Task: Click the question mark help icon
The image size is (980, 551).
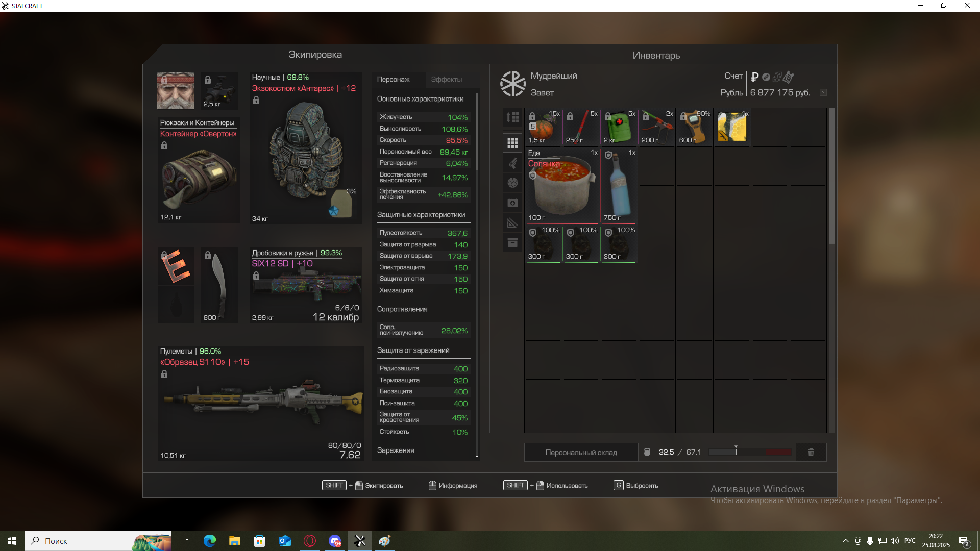Action: pos(823,92)
